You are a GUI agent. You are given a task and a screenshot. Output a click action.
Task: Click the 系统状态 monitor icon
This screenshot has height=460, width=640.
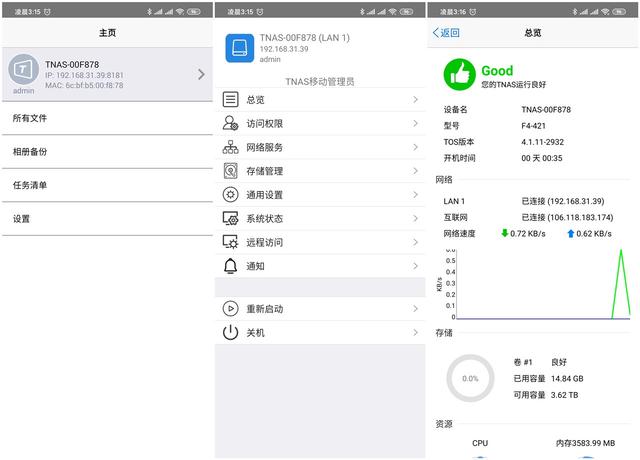pyautogui.click(x=231, y=218)
